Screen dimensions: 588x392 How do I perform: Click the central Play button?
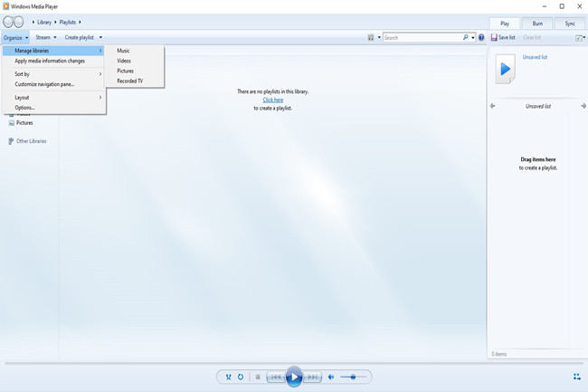coord(294,377)
